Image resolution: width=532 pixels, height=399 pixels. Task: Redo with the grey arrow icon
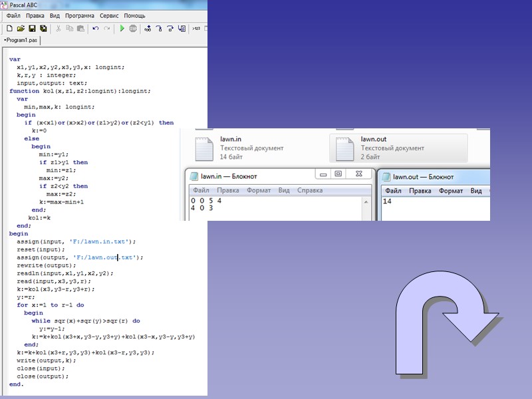click(107, 29)
